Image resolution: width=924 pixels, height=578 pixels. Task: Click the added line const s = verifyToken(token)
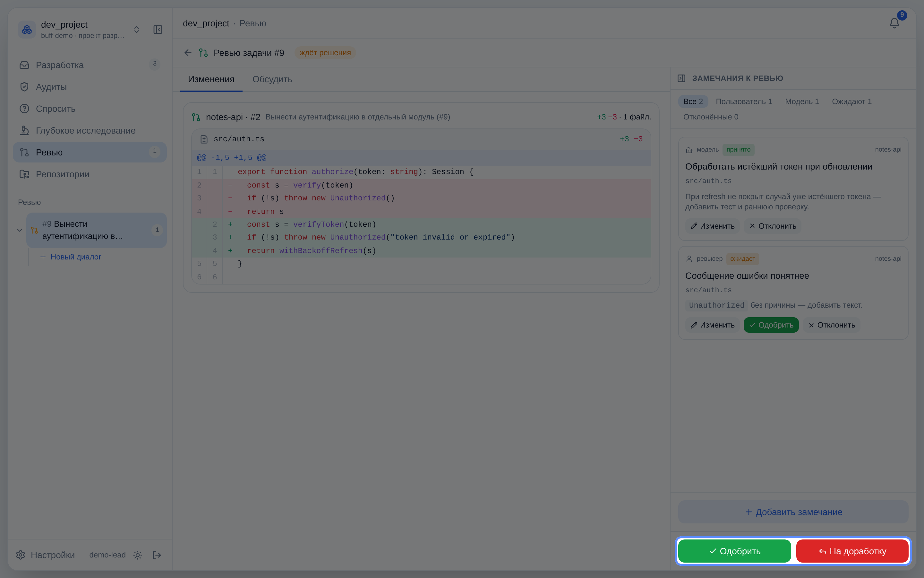click(x=421, y=224)
